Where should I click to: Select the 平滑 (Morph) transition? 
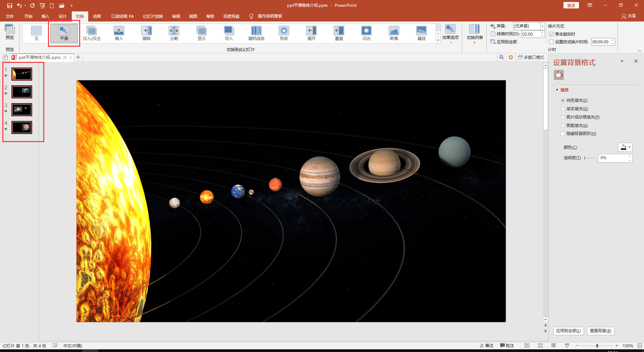(64, 33)
